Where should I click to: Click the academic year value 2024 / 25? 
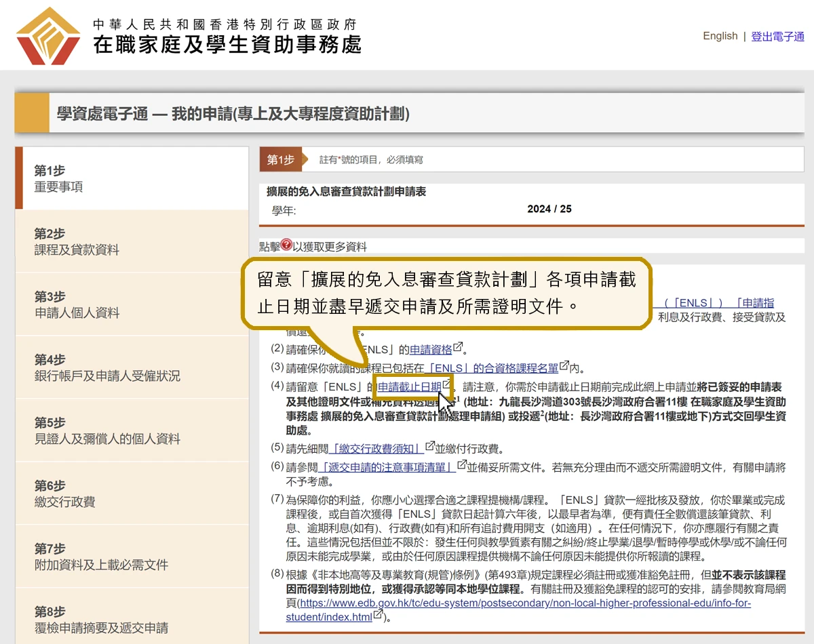(x=549, y=209)
